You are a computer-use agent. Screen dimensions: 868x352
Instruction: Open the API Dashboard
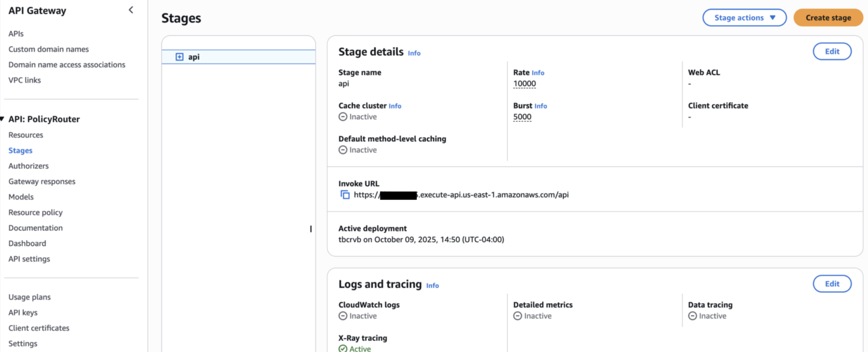tap(27, 243)
